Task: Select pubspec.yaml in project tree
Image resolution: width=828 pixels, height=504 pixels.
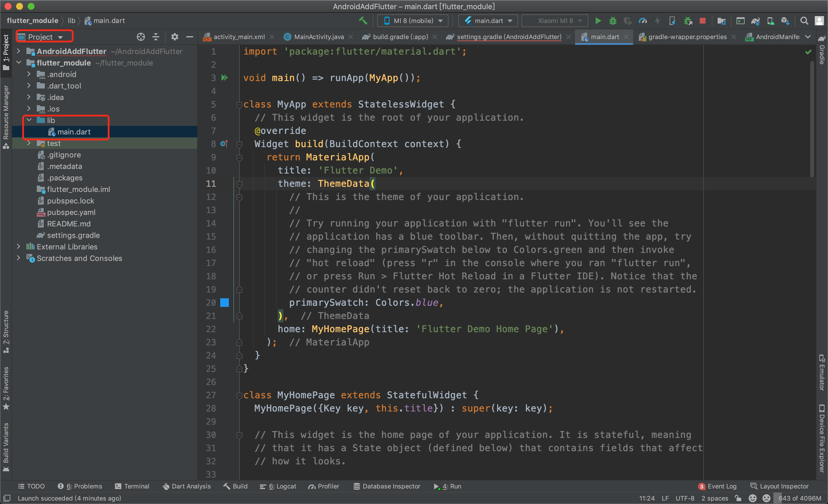Action: pos(71,212)
